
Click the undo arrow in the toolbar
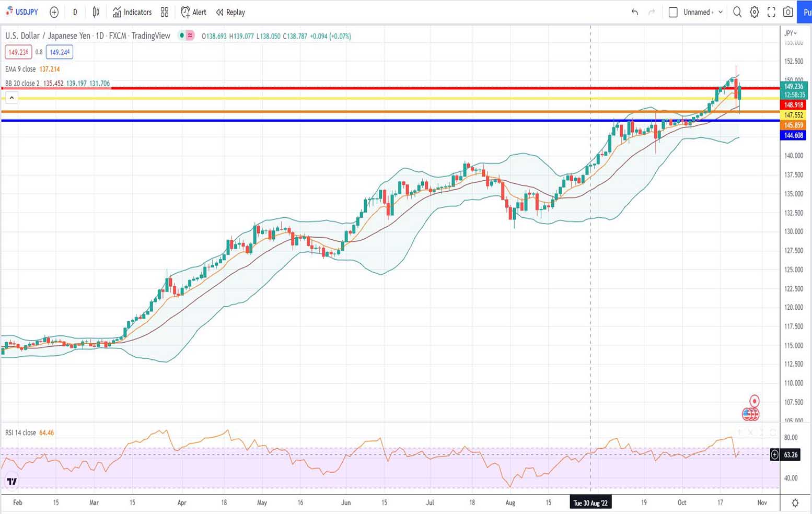pyautogui.click(x=634, y=12)
